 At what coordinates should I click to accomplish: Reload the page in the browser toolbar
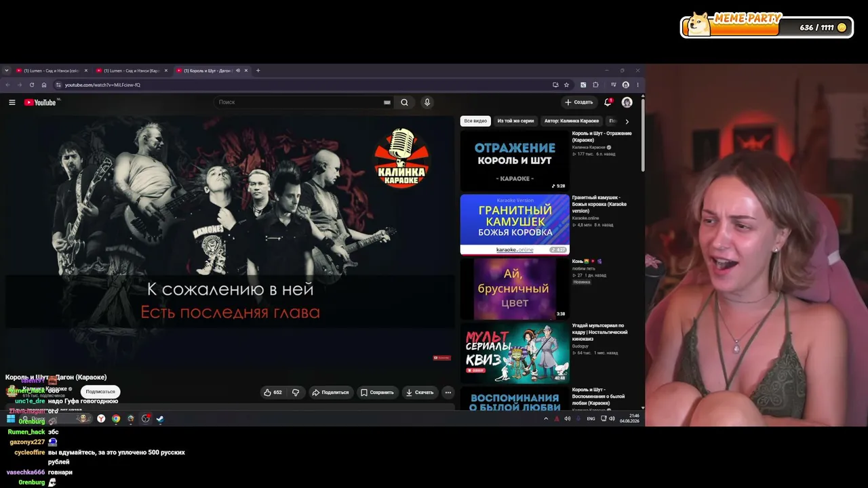pos(32,85)
